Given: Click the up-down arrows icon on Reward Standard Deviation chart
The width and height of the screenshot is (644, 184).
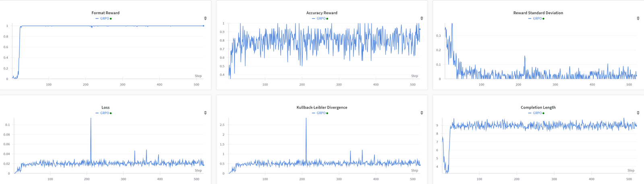Looking at the screenshot, I should 638,19.
